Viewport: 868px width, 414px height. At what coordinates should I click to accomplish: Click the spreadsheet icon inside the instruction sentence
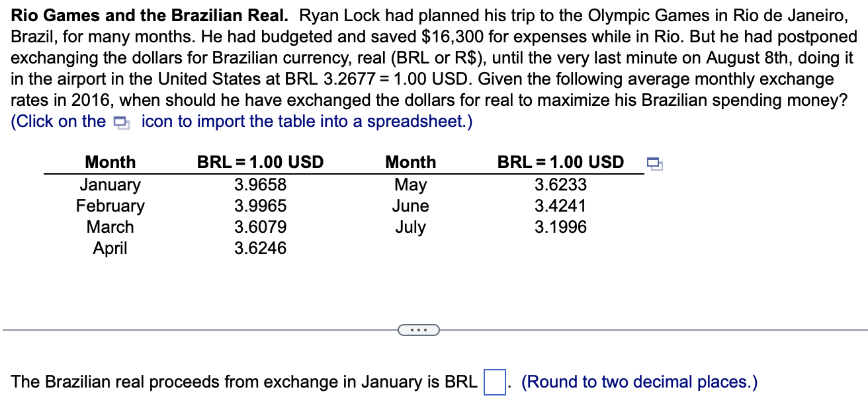coord(120,122)
